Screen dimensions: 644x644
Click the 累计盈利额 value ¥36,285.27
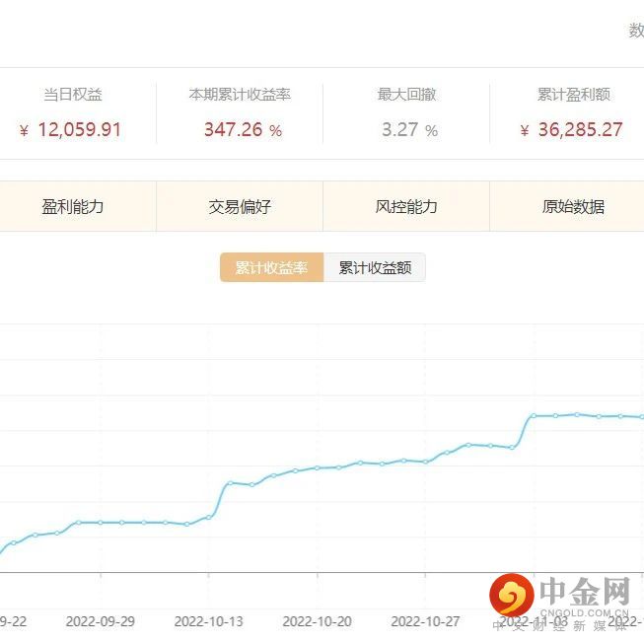coord(571,130)
